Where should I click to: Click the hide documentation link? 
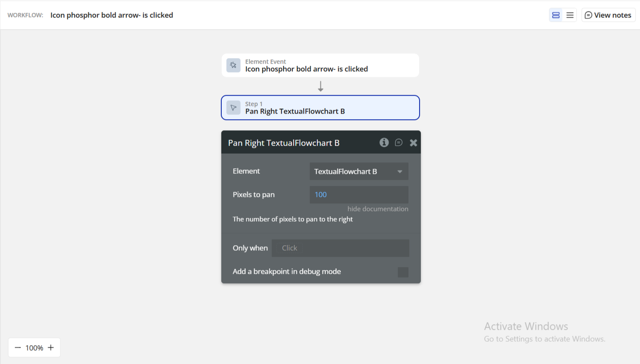(x=378, y=209)
